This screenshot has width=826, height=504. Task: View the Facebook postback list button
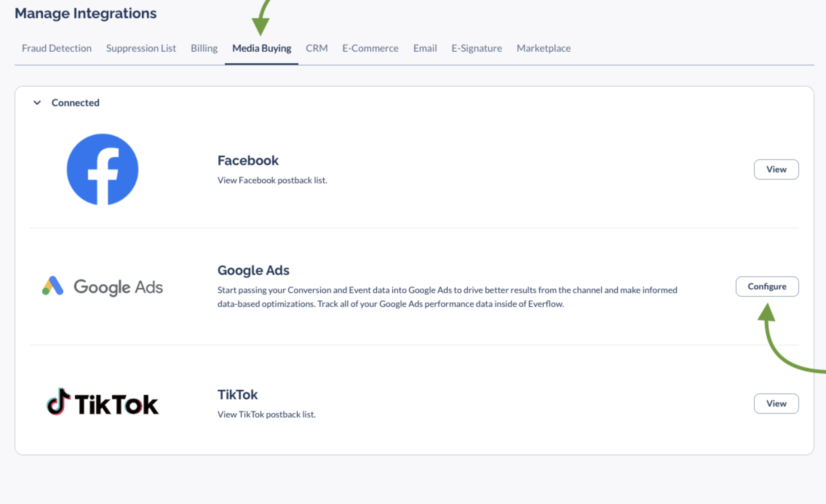coord(776,169)
